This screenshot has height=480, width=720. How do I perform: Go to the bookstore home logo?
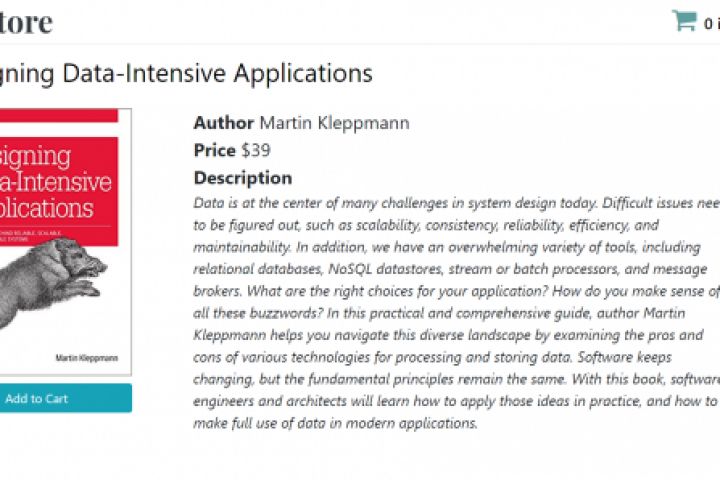(26, 22)
